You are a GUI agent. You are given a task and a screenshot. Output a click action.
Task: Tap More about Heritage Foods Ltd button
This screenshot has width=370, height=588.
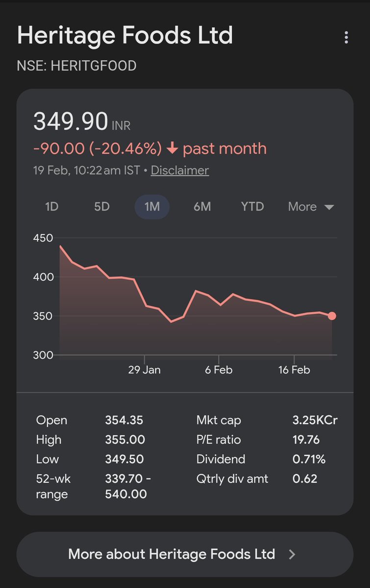click(x=185, y=554)
